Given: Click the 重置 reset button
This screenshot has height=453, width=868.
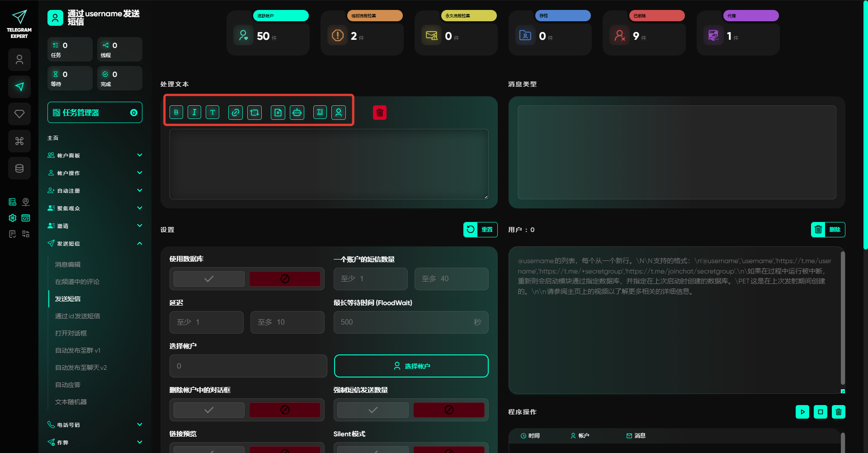Looking at the screenshot, I should click(x=480, y=230).
